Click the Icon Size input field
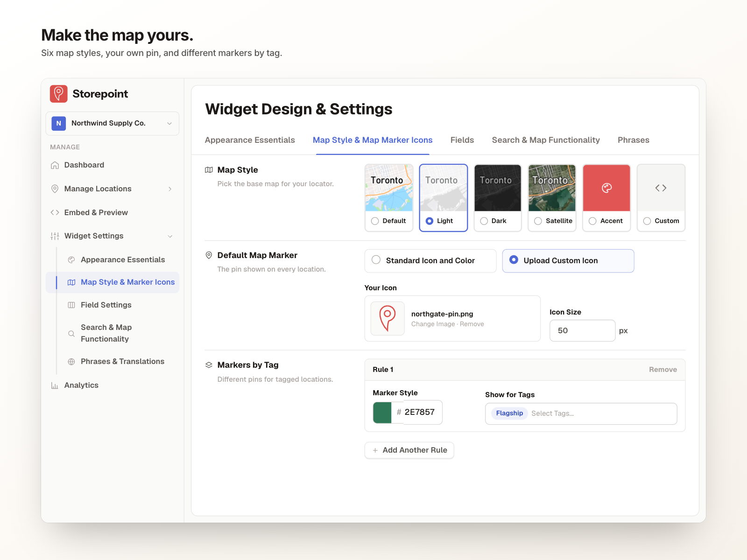The image size is (747, 560). pyautogui.click(x=582, y=330)
